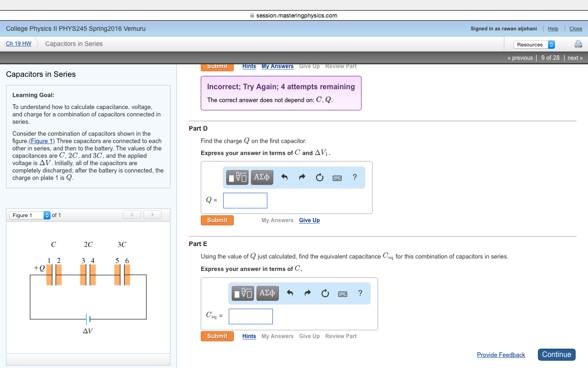Screen dimensions: 588x368
Task: Click the question mark help icon in Part E
Action: pos(360,293)
